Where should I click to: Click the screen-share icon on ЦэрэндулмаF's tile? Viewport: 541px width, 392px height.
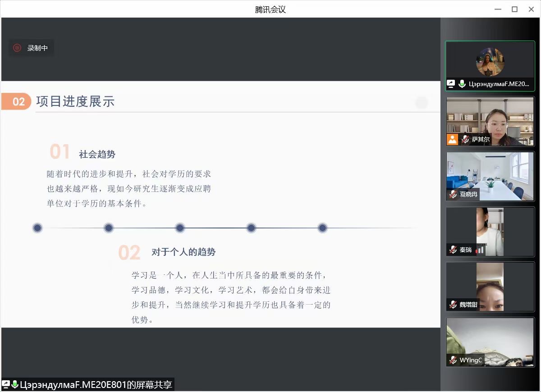click(451, 84)
